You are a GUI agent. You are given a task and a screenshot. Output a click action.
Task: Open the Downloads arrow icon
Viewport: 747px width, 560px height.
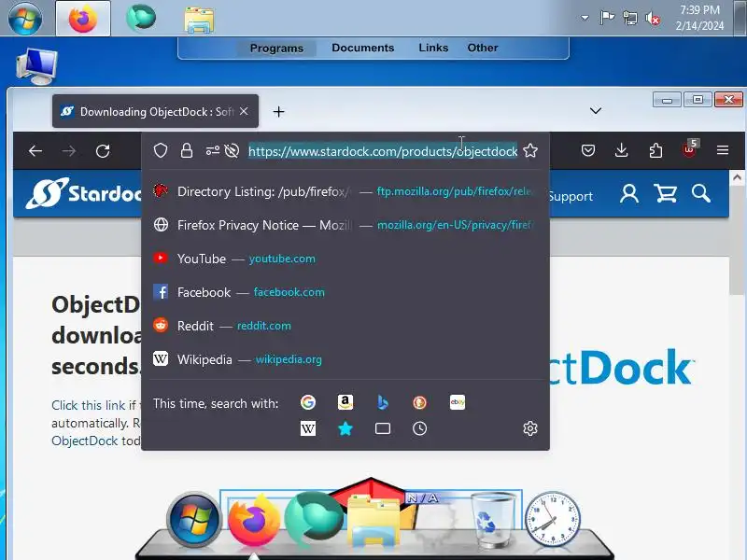point(621,151)
